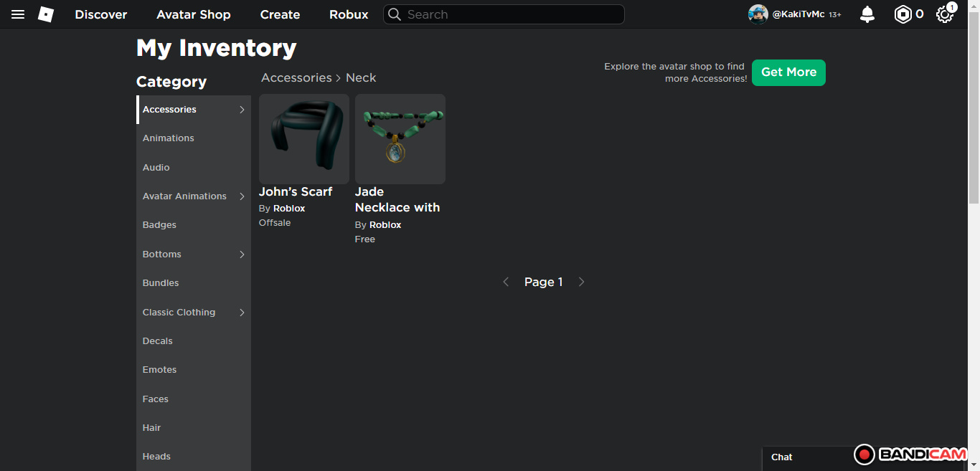Open Jade Necklace item thumbnail
This screenshot has height=471, width=980.
(x=400, y=139)
